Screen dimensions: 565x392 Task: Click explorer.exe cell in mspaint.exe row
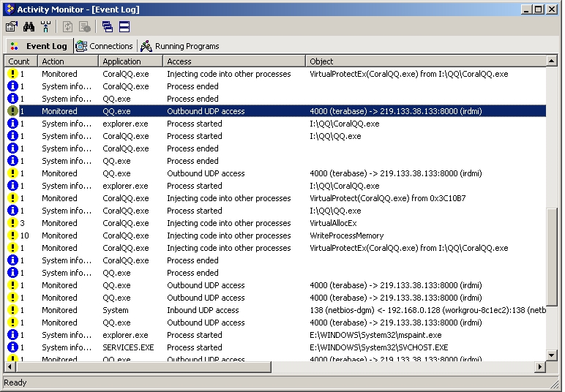pyautogui.click(x=125, y=335)
